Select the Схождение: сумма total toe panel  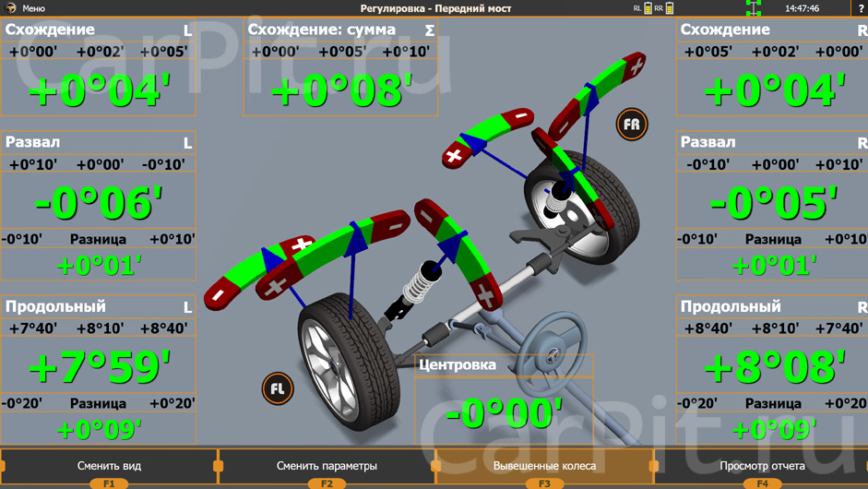point(340,69)
